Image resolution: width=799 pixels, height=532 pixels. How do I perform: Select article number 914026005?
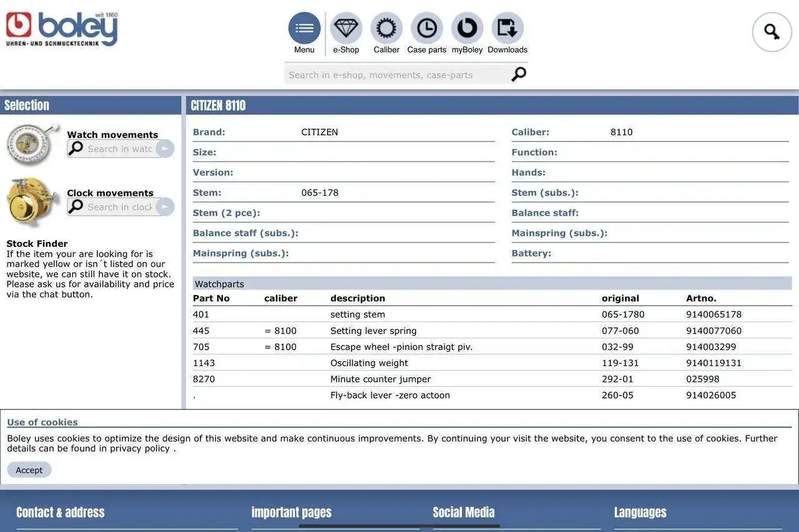(x=711, y=395)
